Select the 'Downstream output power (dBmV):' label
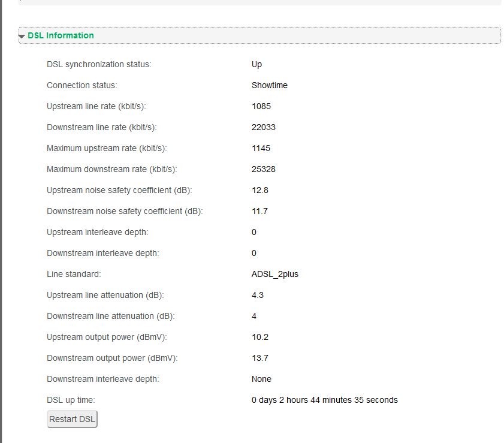This screenshot has width=504, height=443. tap(112, 358)
